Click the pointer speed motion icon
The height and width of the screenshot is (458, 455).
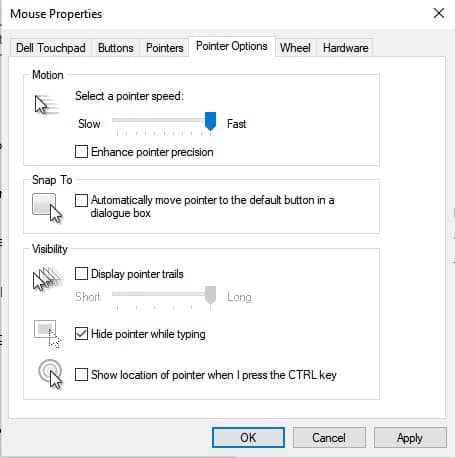tap(47, 104)
